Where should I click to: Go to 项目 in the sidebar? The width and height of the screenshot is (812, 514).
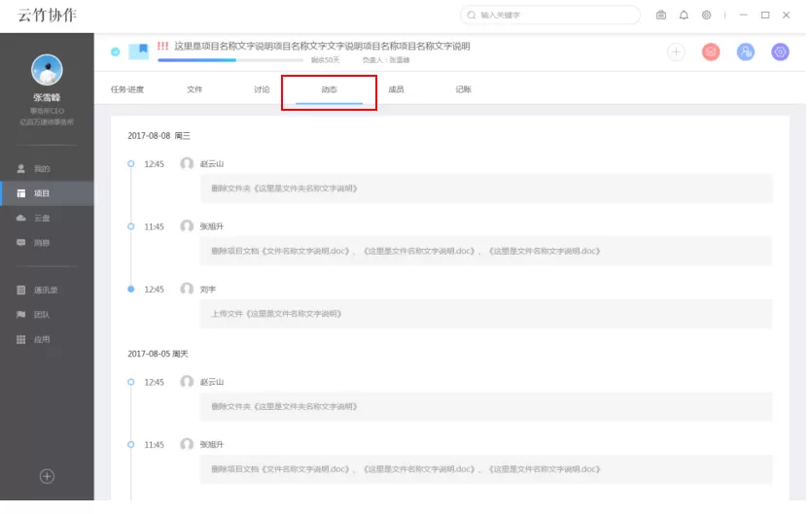point(47,193)
